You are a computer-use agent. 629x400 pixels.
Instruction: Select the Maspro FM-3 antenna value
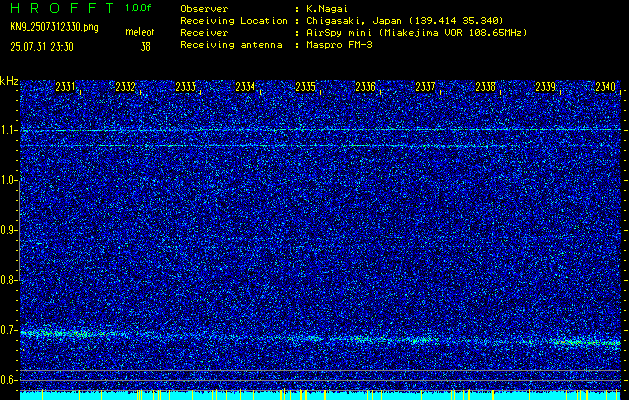pos(339,45)
